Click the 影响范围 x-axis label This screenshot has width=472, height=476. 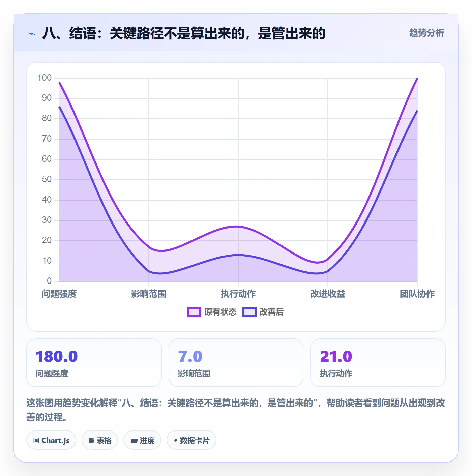coord(149,294)
